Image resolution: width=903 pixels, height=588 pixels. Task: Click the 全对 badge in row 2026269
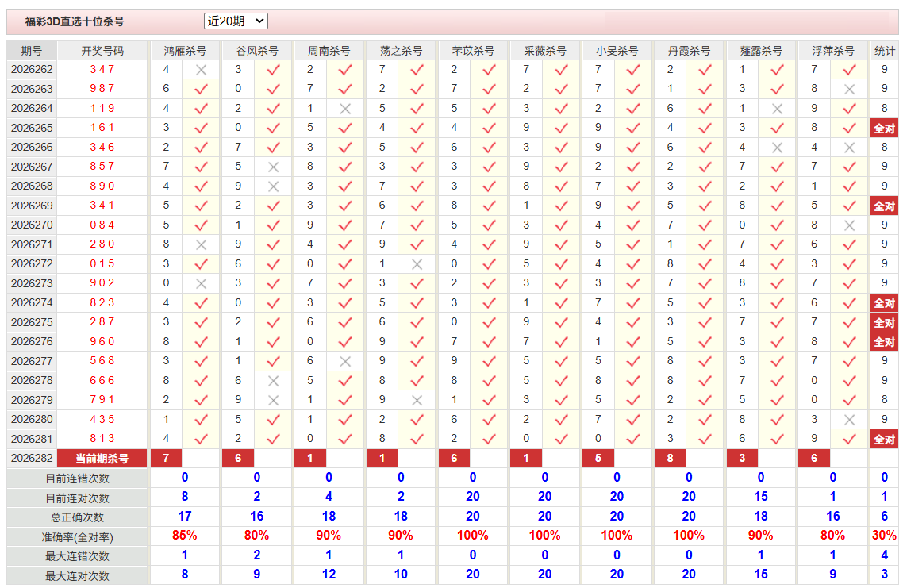click(x=884, y=206)
